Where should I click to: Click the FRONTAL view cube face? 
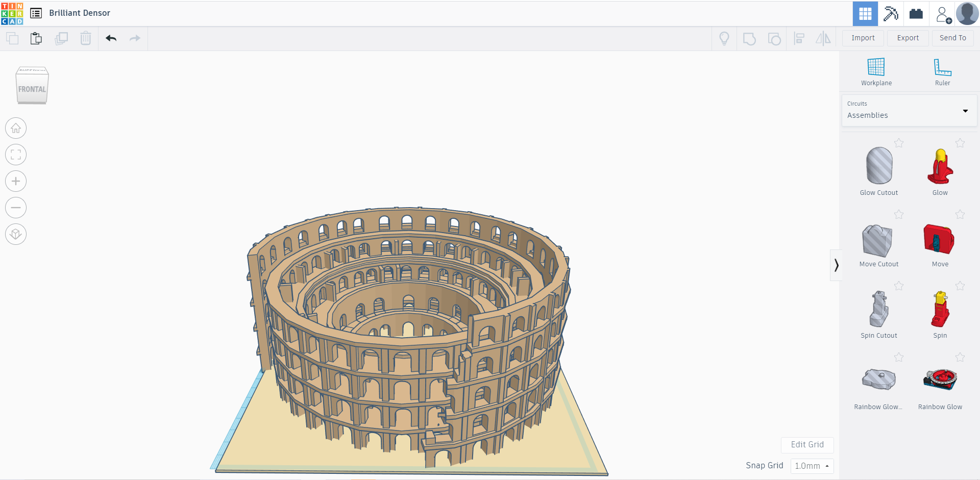(x=32, y=89)
